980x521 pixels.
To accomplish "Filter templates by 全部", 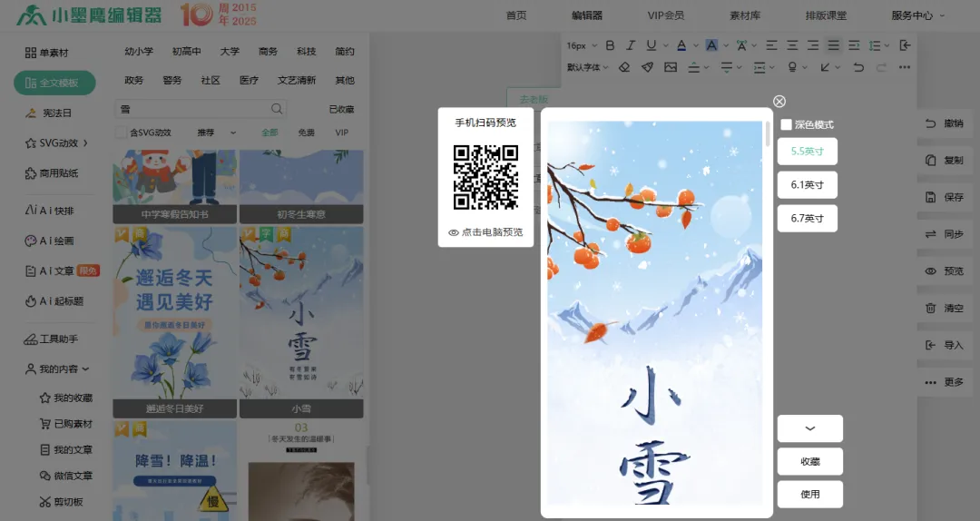I will click(x=270, y=133).
